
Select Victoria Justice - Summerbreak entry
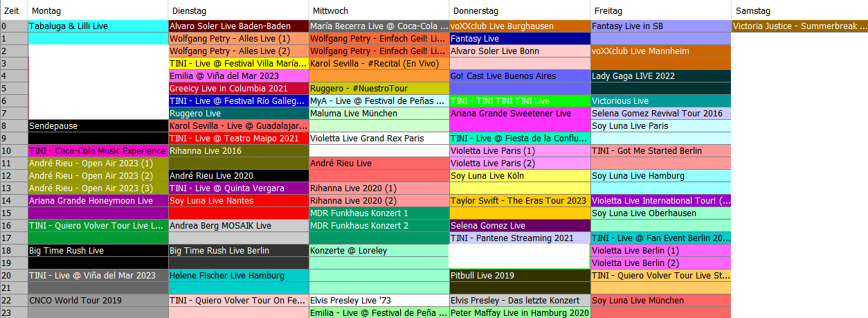click(x=799, y=26)
